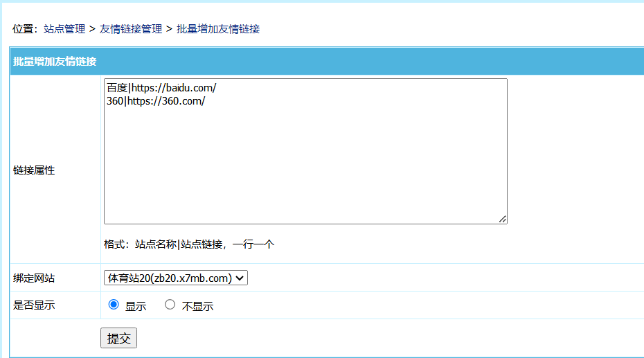Select the 显示 radio button

click(114, 305)
